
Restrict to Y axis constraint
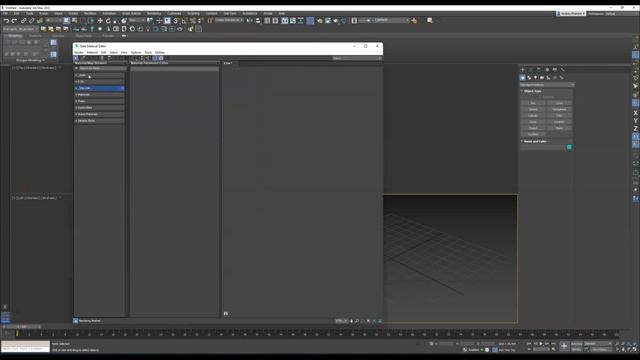pos(636,121)
